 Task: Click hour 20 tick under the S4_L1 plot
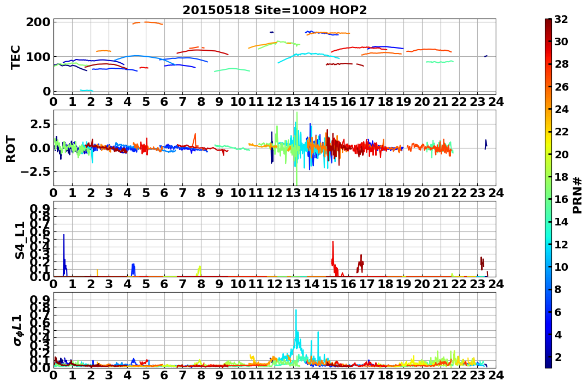click(x=422, y=284)
